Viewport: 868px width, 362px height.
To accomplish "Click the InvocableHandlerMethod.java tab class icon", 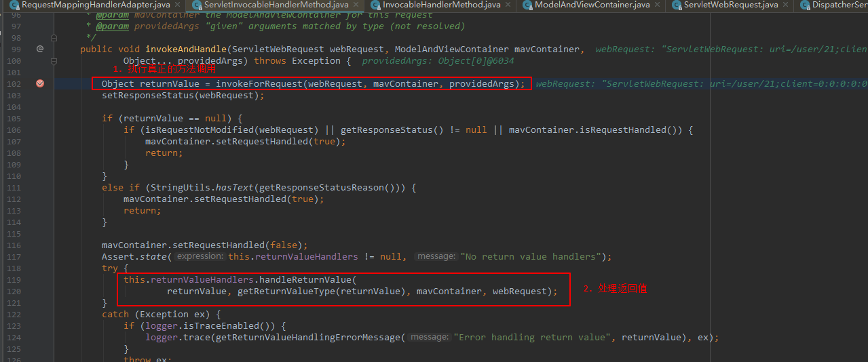I will [x=374, y=5].
